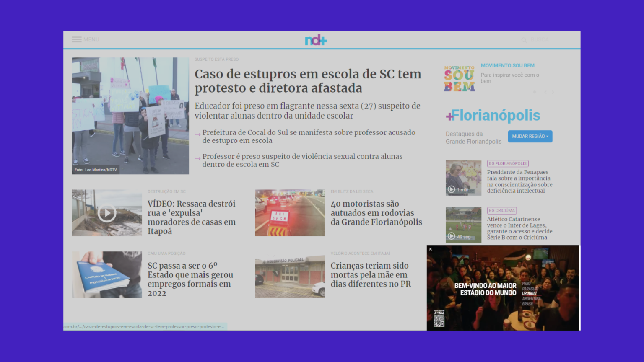Viewport: 644px width, 362px height.
Task: Open the school protest main headline
Action: 308,81
